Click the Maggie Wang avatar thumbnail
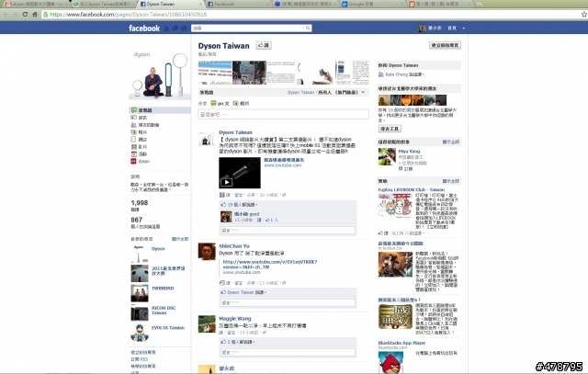 point(207,323)
